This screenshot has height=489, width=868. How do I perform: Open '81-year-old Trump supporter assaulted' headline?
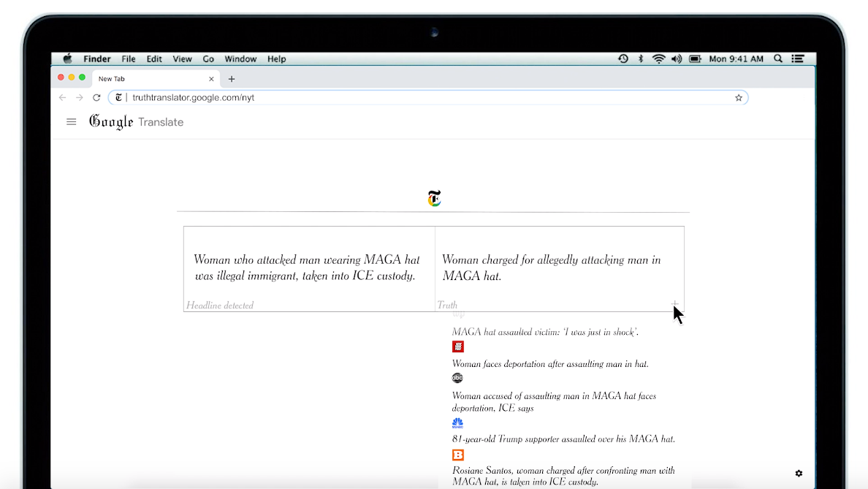click(563, 439)
